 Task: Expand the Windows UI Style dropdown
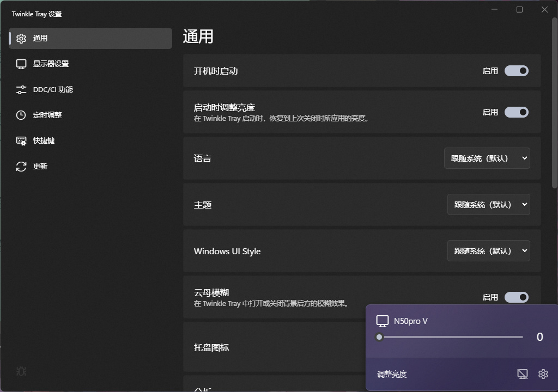point(489,251)
